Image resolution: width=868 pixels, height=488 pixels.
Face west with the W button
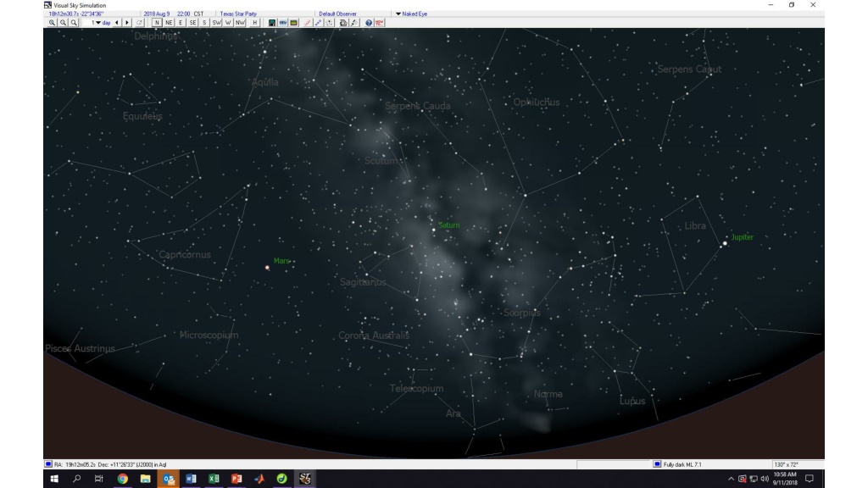point(228,23)
